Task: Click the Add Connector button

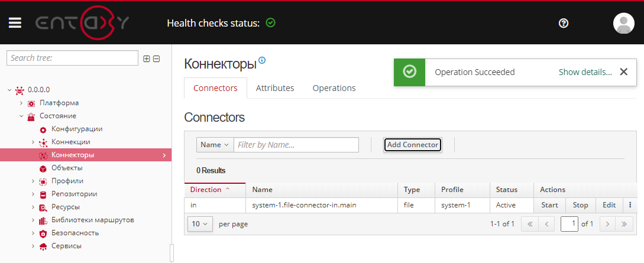Action: [x=413, y=145]
